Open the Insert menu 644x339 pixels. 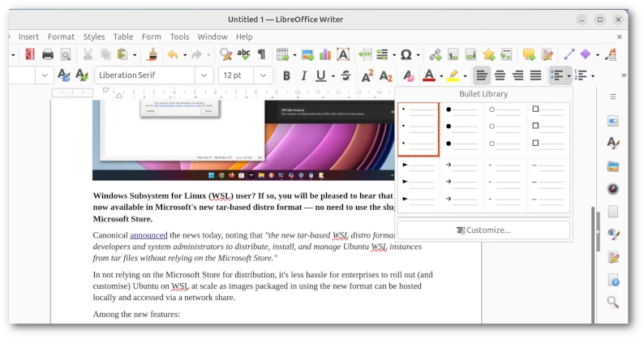pos(28,36)
